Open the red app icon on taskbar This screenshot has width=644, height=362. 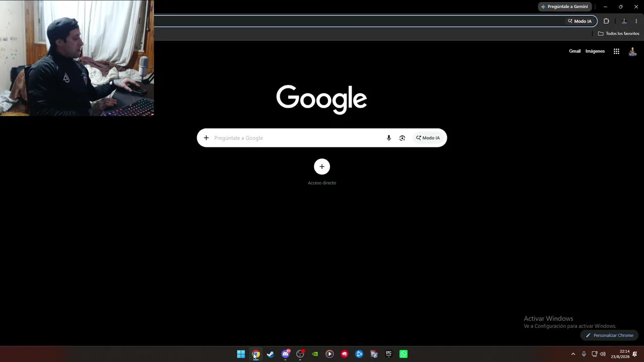(345, 354)
